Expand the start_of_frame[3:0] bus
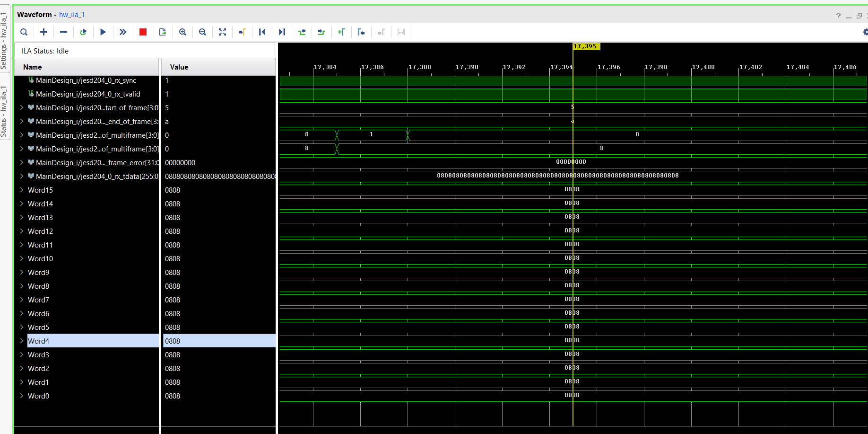 click(22, 108)
